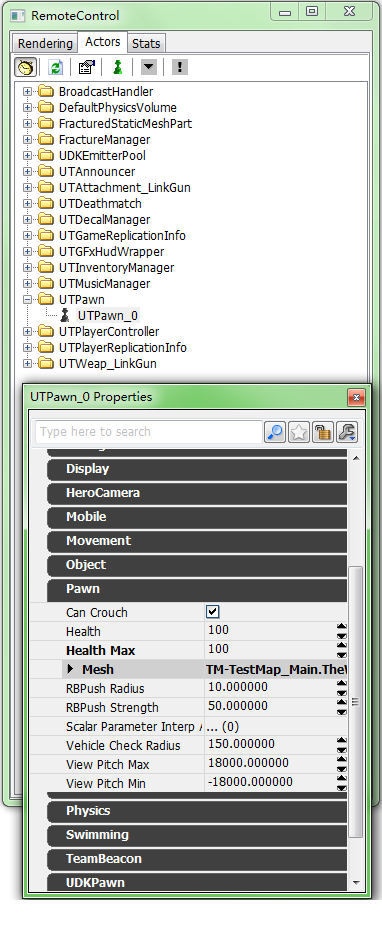Expand the UTGameReplicationInfo tree node
This screenshot has width=382, height=949.
27,236
